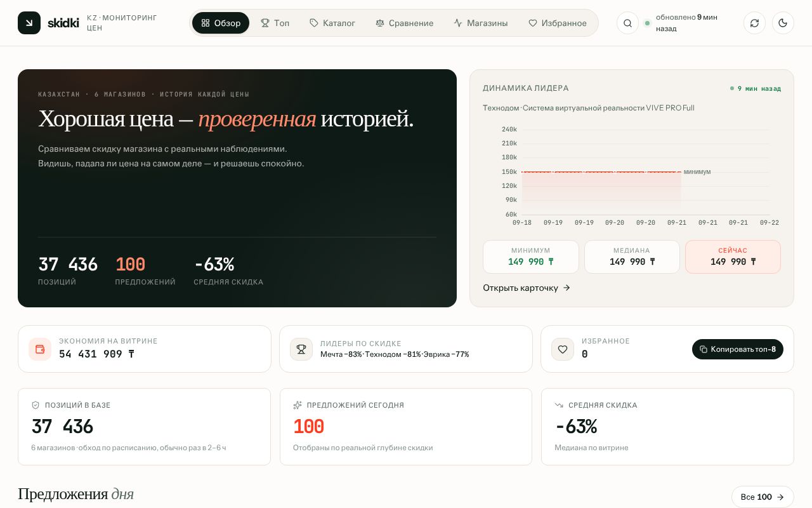This screenshot has height=508, width=812.
Task: Click the skidki arrow logo icon
Action: pyautogui.click(x=29, y=23)
